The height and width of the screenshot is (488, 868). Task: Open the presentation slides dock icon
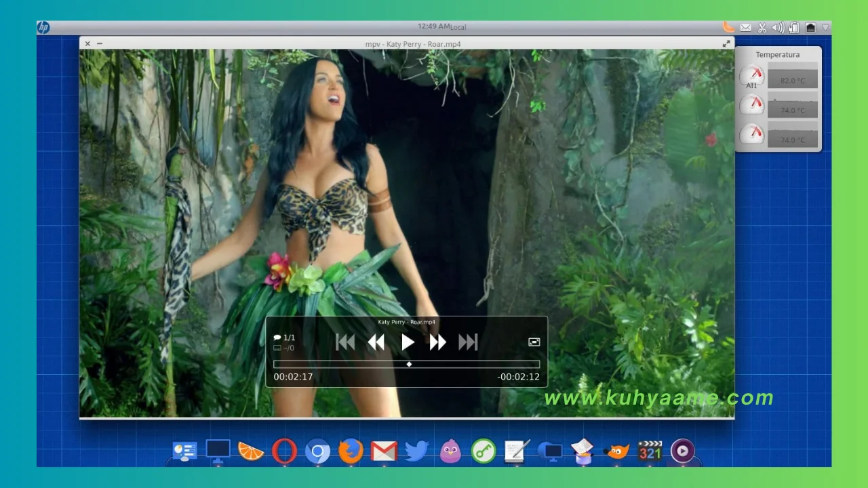184,451
